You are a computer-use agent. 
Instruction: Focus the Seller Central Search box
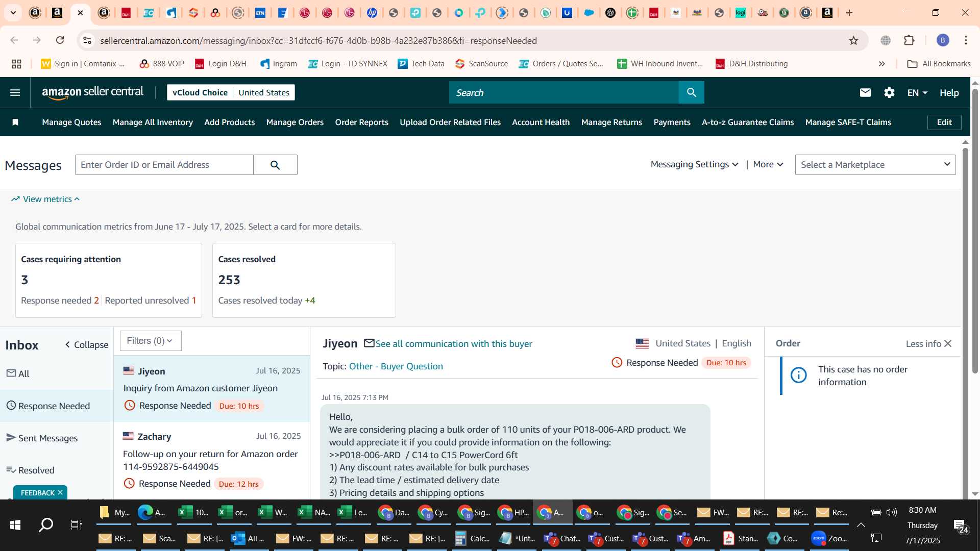(563, 92)
